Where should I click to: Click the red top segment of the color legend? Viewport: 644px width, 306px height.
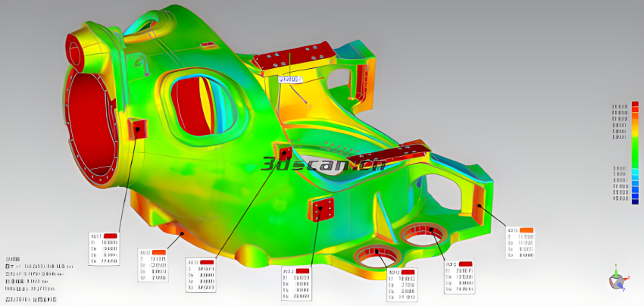[x=635, y=105]
